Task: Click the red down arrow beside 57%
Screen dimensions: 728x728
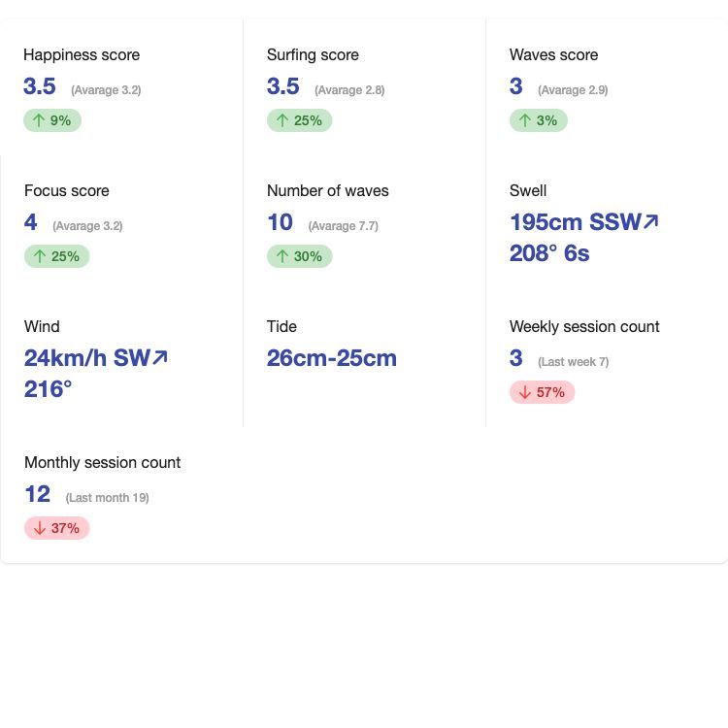Action: [x=525, y=392]
